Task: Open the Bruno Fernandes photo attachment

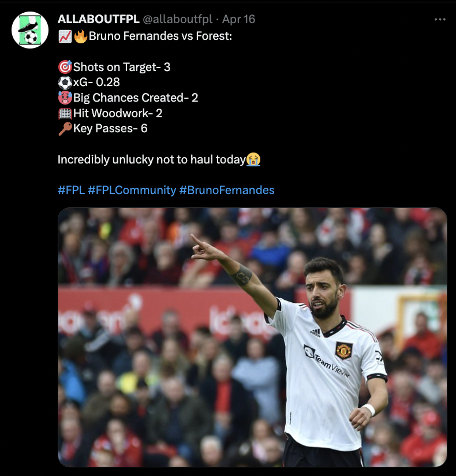Action: (252, 337)
